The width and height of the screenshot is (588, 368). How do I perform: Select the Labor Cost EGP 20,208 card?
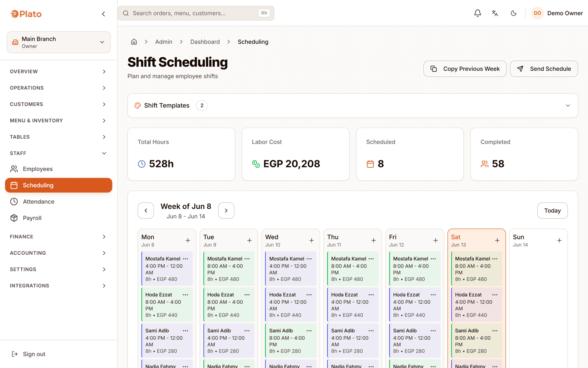pyautogui.click(x=295, y=154)
